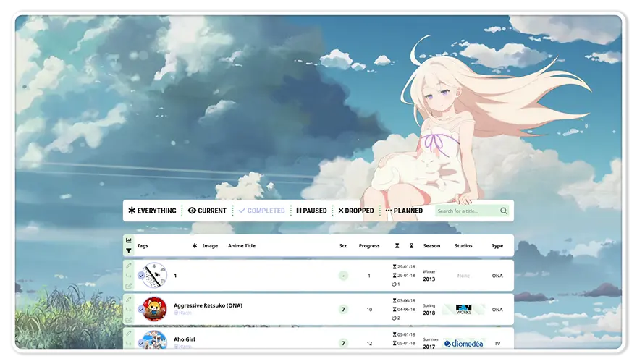Viewport: 637px width, 364px height.
Task: Open the stats chart icon in header
Action: 129,240
